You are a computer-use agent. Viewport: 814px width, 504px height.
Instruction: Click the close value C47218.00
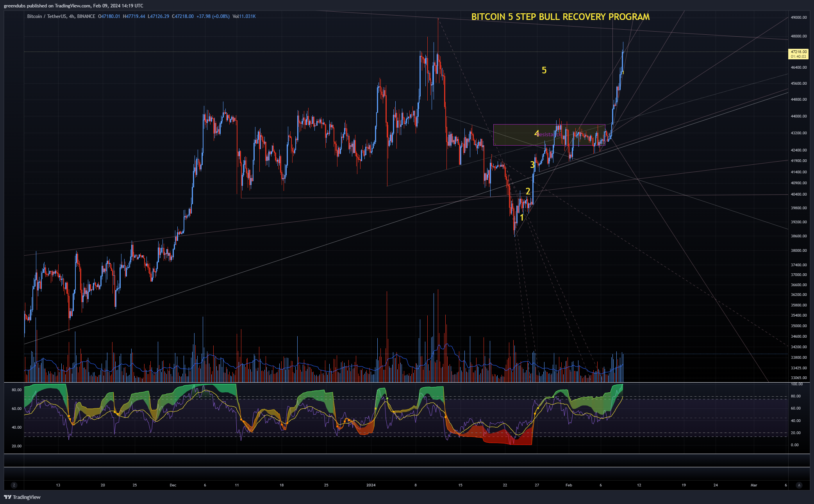click(x=183, y=16)
